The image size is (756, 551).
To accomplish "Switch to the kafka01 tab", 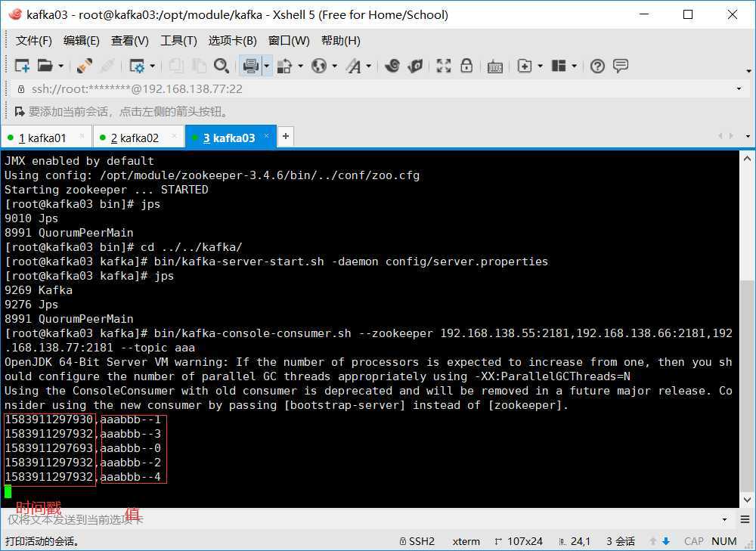I will (46, 138).
